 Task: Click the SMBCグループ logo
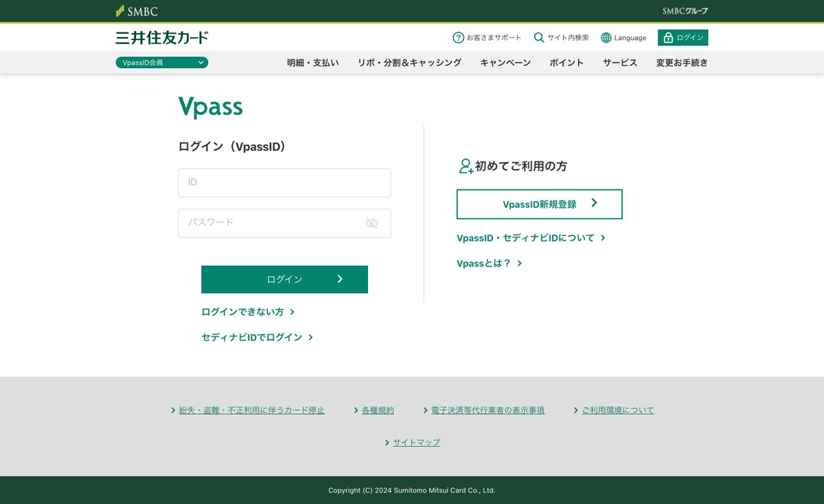click(685, 11)
